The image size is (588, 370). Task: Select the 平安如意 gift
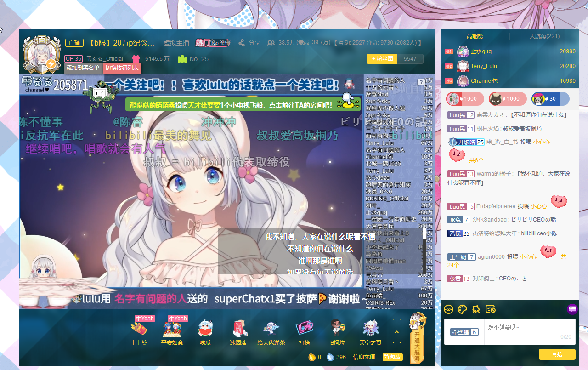[172, 328]
